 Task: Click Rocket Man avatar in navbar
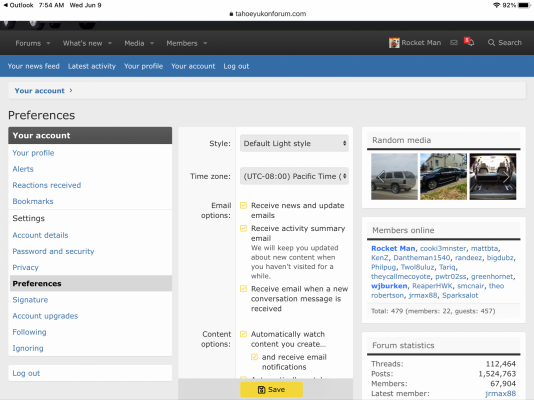(x=394, y=43)
